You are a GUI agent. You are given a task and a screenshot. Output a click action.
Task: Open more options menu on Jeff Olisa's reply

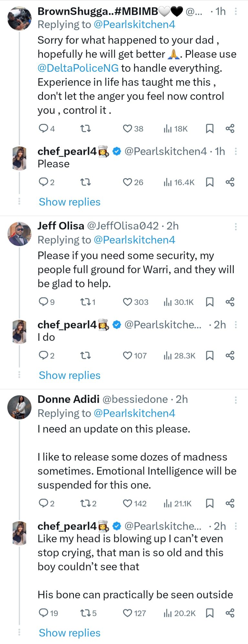pos(236,226)
